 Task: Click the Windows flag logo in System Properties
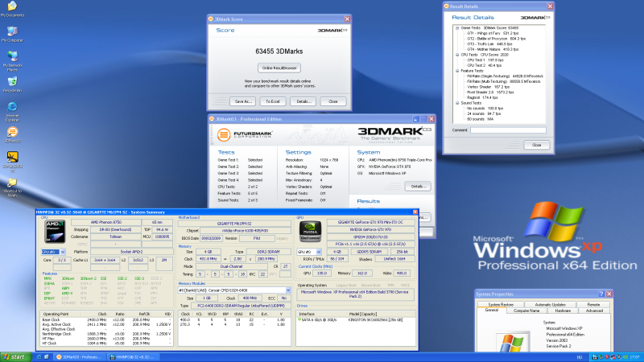tap(512, 343)
